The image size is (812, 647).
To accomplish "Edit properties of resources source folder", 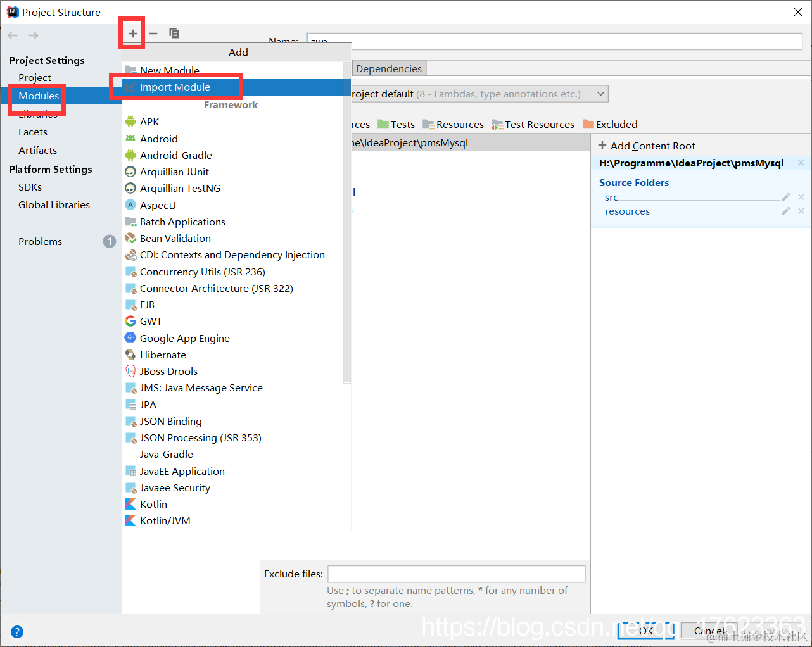I will tap(786, 211).
